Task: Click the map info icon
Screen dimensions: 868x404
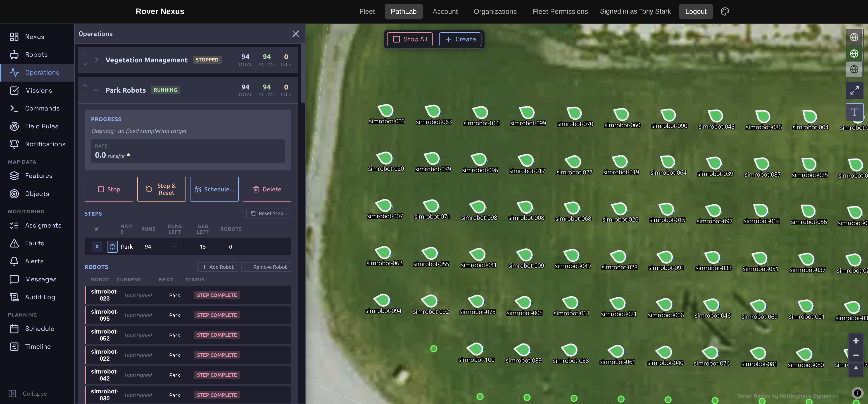Action: (857, 392)
